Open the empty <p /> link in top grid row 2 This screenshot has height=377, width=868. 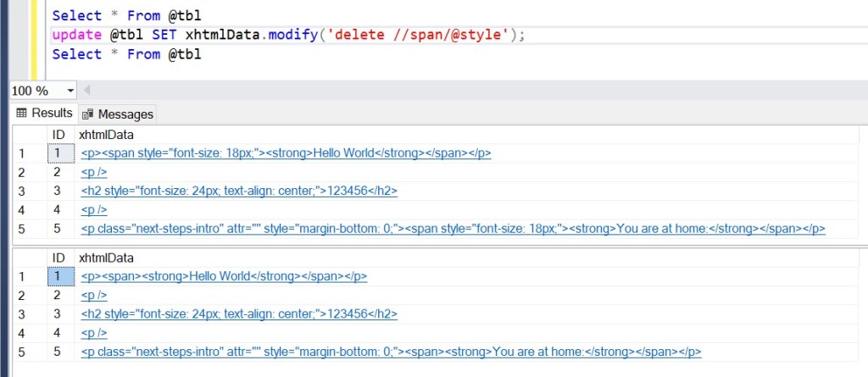pyautogui.click(x=93, y=172)
